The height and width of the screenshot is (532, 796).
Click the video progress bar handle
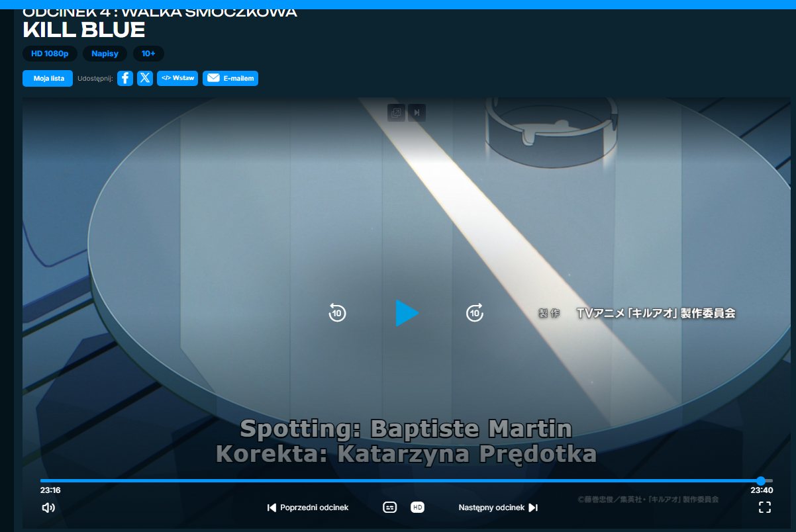(x=761, y=481)
